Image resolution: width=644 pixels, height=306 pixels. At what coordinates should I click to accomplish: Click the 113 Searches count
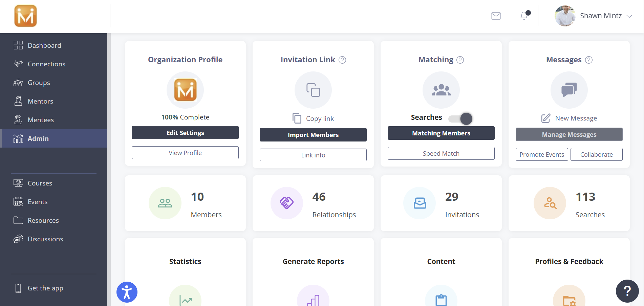(585, 197)
